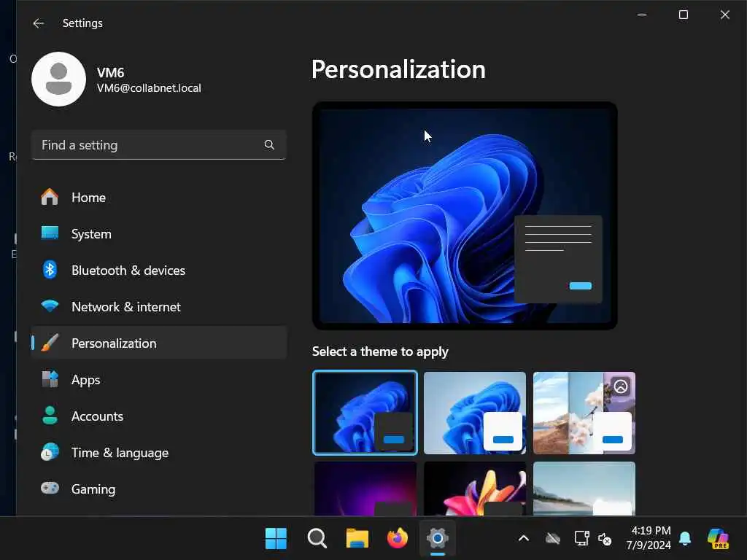Image resolution: width=747 pixels, height=560 pixels.
Task: Click the OneDrive cloud tray icon
Action: [553, 539]
